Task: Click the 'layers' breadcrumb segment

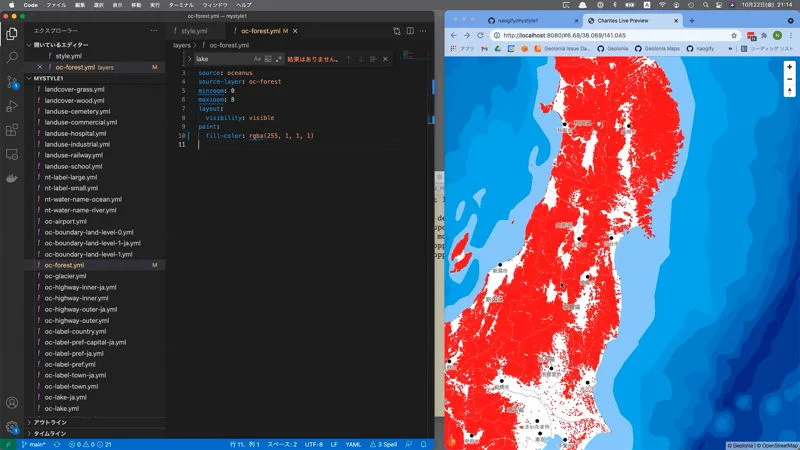Action: coord(182,45)
